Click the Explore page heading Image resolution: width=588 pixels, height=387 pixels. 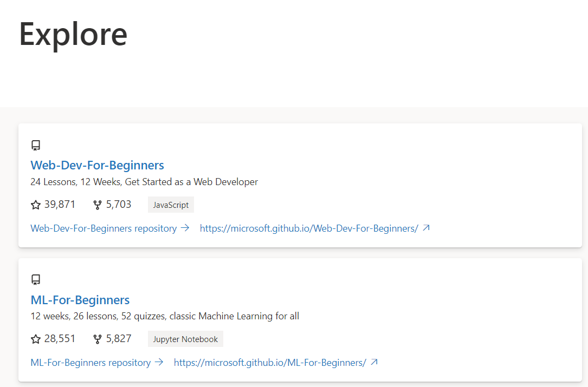point(74,35)
